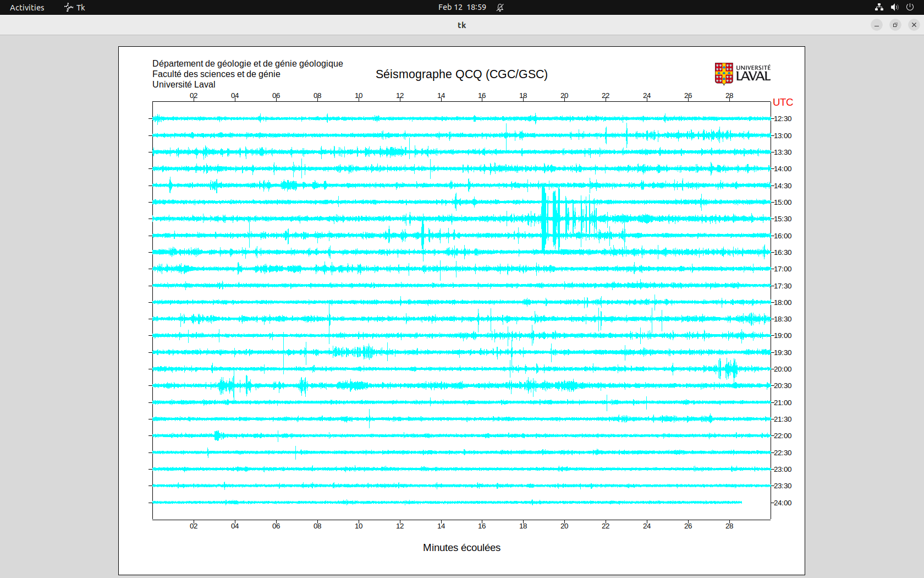Click the Tk app icon in top bar
Screen dimensions: 924x578
(69, 7)
